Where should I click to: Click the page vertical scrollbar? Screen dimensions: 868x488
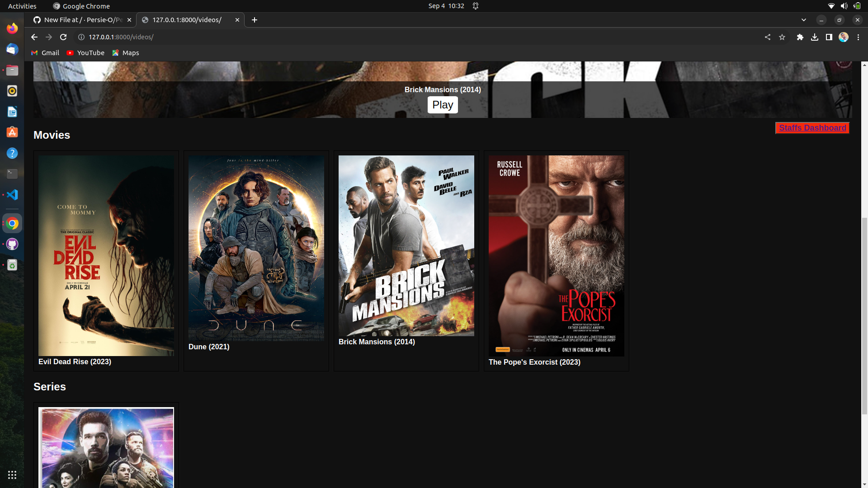point(864,316)
